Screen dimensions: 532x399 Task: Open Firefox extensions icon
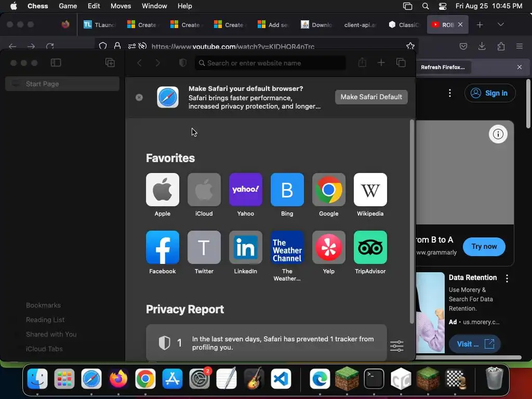[501, 46]
